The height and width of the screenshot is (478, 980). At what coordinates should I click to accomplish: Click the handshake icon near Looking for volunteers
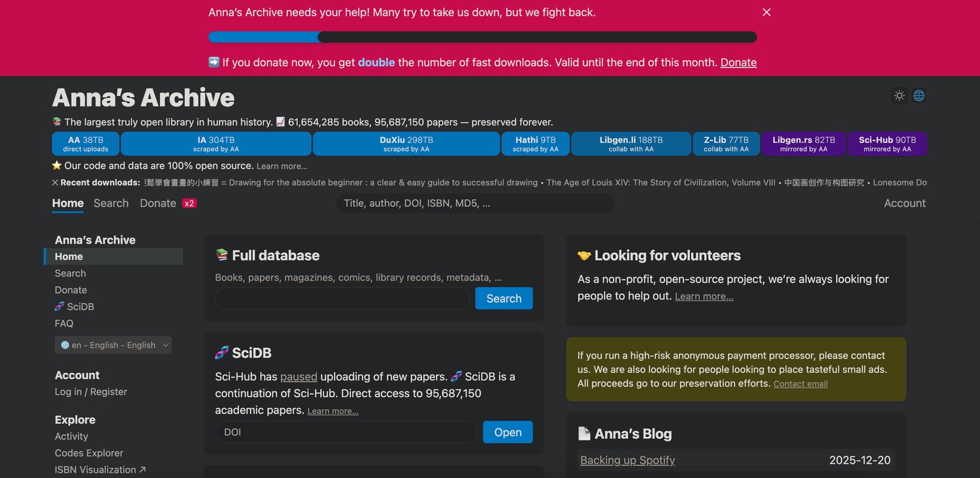(x=583, y=255)
